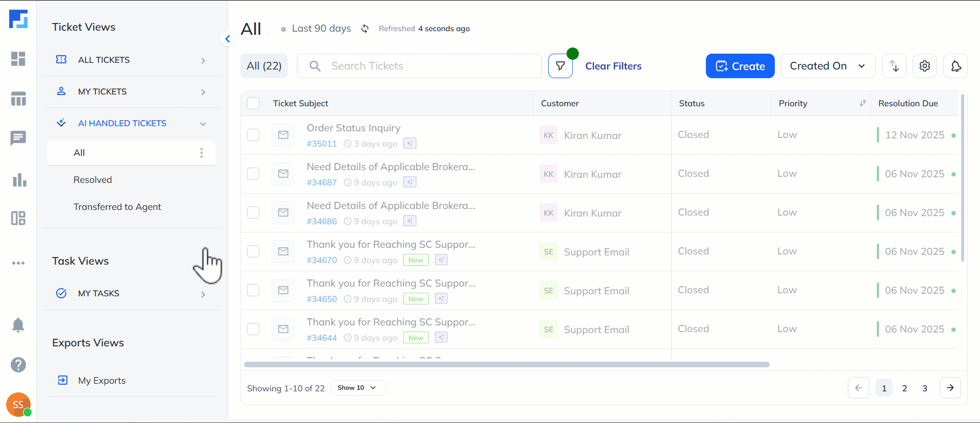Open Need Details ticket #34687 subject
This screenshot has height=423, width=980.
(391, 167)
